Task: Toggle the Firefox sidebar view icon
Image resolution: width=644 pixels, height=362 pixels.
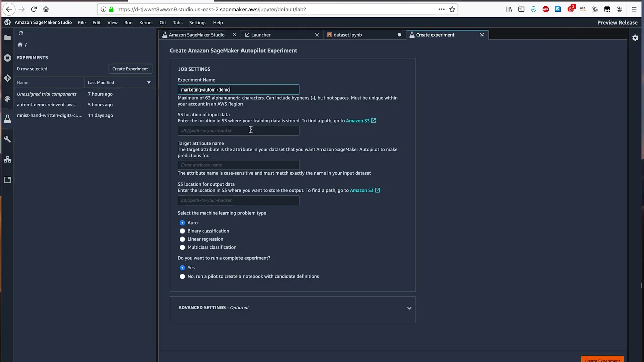Action: [x=521, y=9]
